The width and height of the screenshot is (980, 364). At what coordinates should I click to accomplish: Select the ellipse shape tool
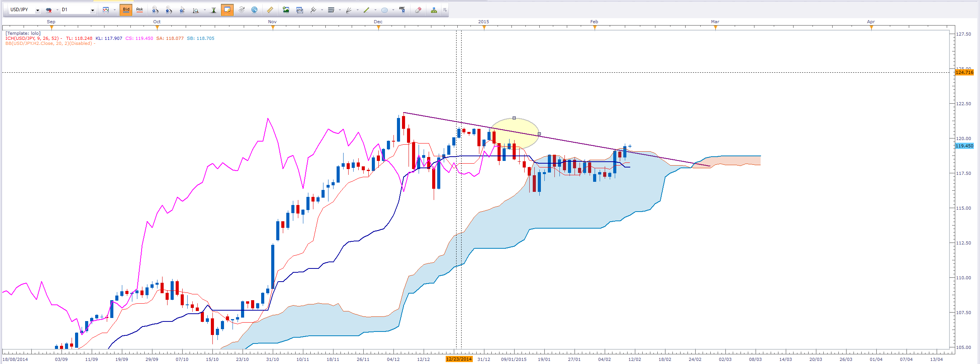tap(384, 10)
